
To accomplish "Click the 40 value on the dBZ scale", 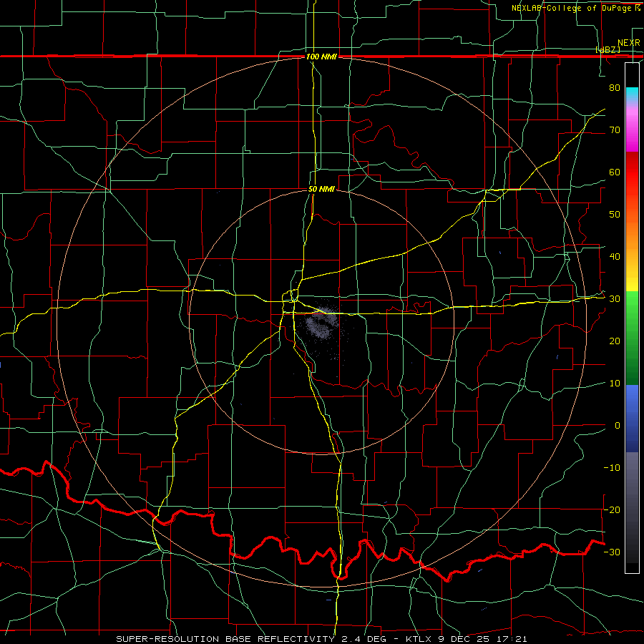I will [x=615, y=257].
